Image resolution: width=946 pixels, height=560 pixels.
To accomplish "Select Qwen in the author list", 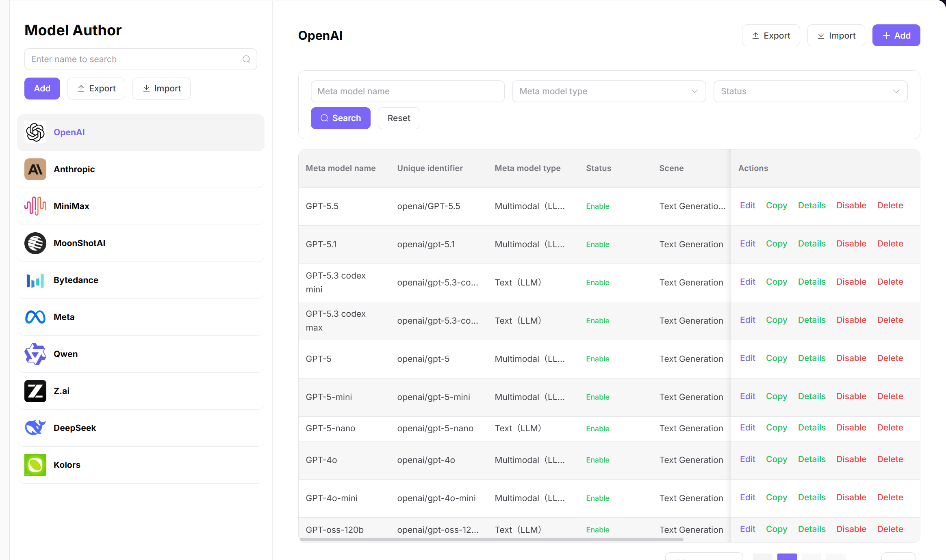I will point(141,354).
